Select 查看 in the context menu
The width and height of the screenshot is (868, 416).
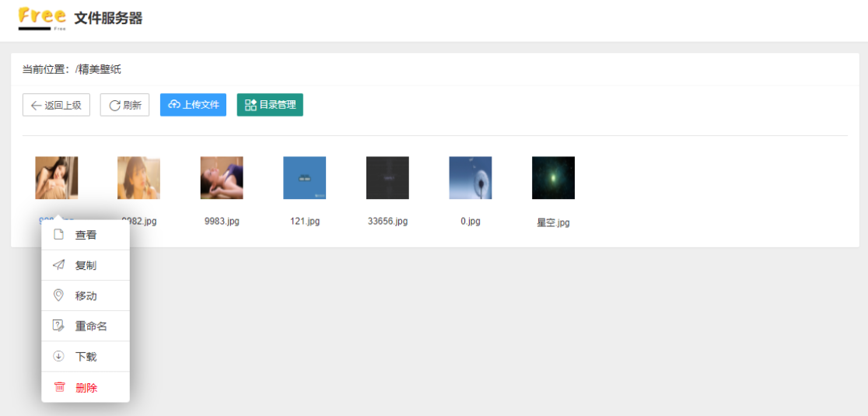tap(86, 235)
